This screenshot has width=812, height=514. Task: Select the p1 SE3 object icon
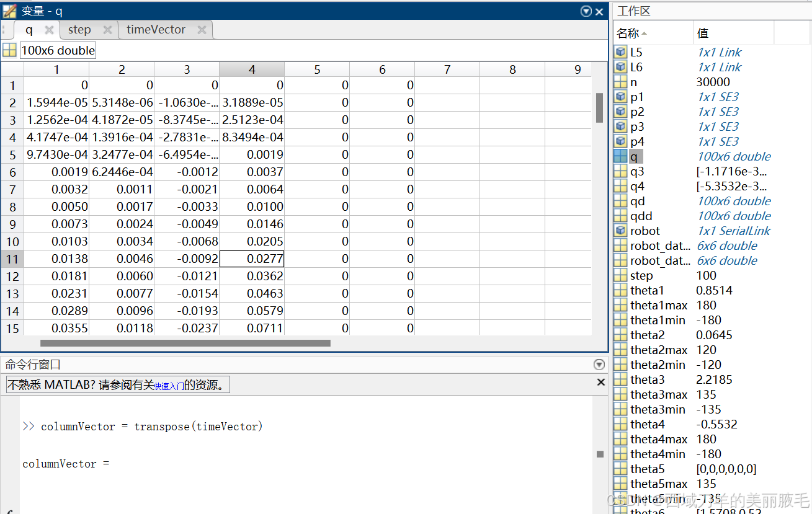pyautogui.click(x=620, y=97)
